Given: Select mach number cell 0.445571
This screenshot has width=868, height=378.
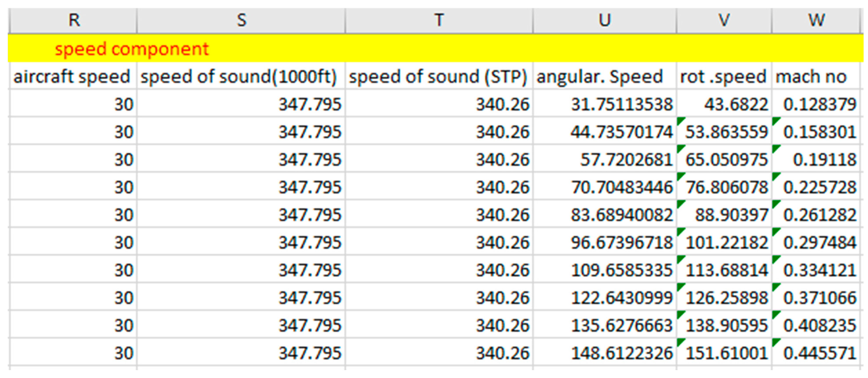Looking at the screenshot, I should [x=820, y=353].
